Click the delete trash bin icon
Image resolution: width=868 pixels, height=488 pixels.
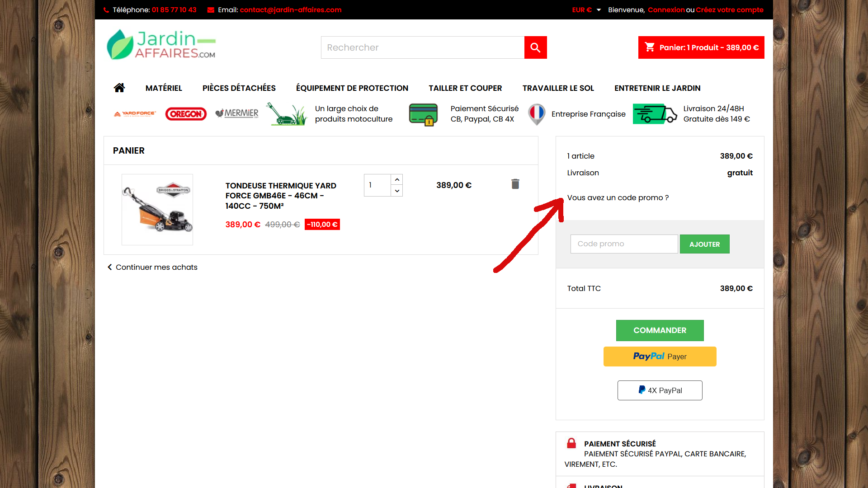(515, 184)
